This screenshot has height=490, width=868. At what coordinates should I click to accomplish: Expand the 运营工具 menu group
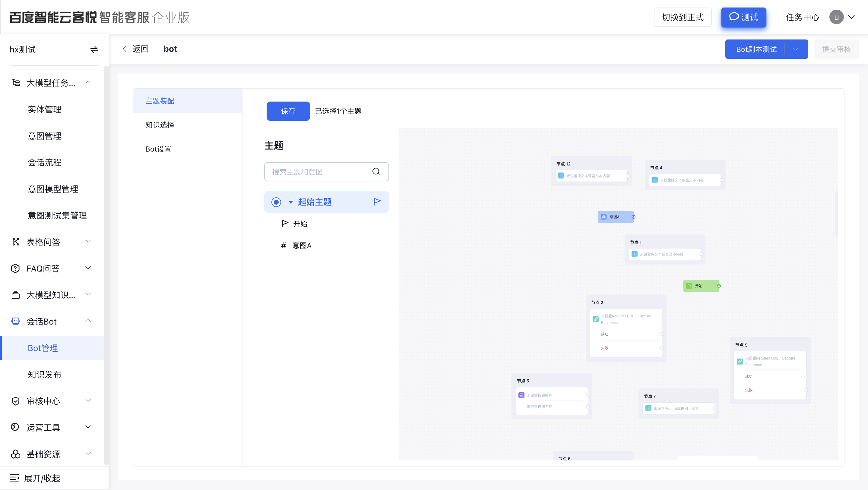point(88,427)
